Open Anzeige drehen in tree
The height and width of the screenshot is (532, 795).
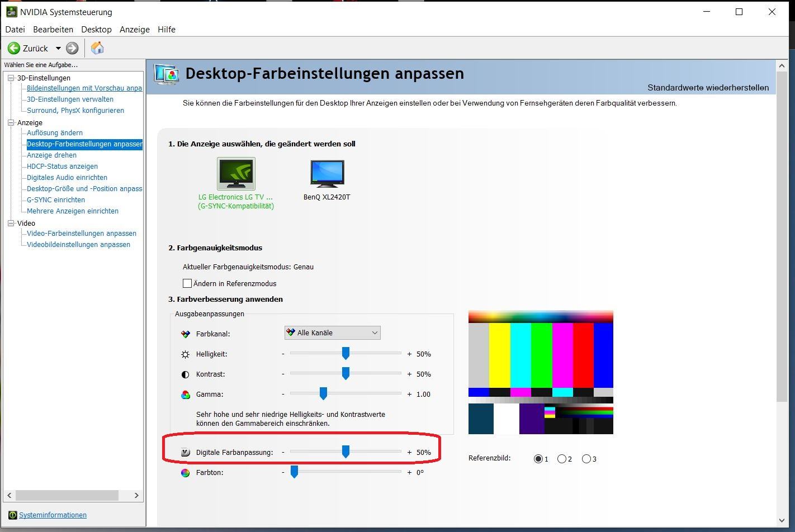[x=51, y=155]
